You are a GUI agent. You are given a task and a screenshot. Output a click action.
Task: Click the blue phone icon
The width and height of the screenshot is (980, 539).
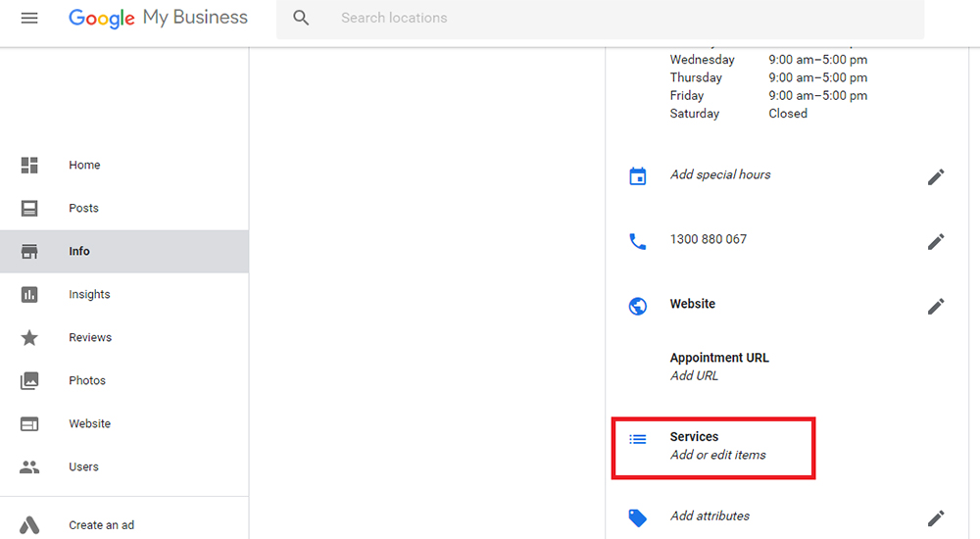point(638,241)
